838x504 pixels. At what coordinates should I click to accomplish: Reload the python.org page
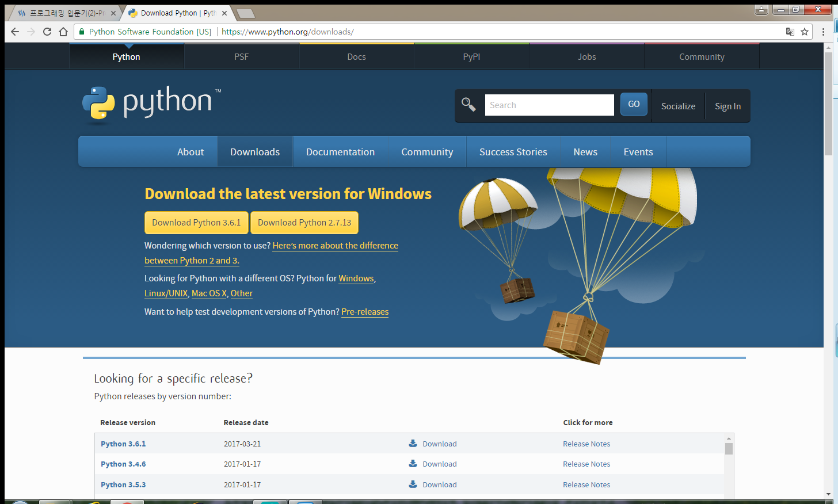(47, 32)
